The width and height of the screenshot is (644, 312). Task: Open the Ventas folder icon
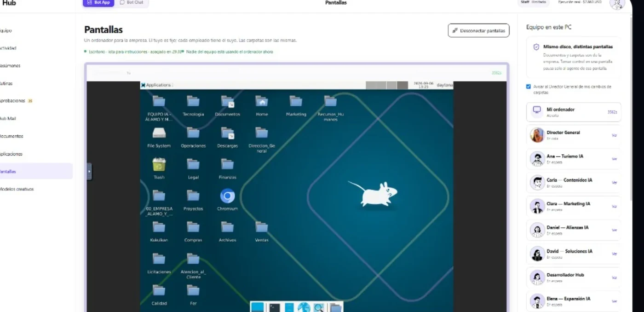pyautogui.click(x=262, y=228)
